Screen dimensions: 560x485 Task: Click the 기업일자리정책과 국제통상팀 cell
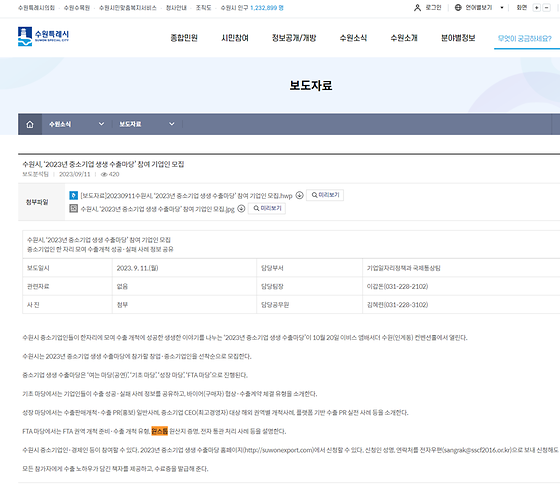461,268
